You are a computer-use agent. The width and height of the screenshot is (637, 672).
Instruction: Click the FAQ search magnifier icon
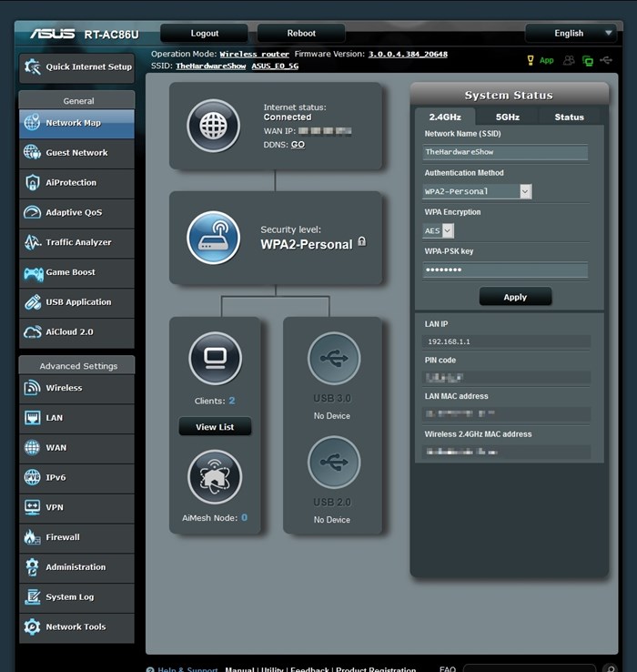[609, 668]
